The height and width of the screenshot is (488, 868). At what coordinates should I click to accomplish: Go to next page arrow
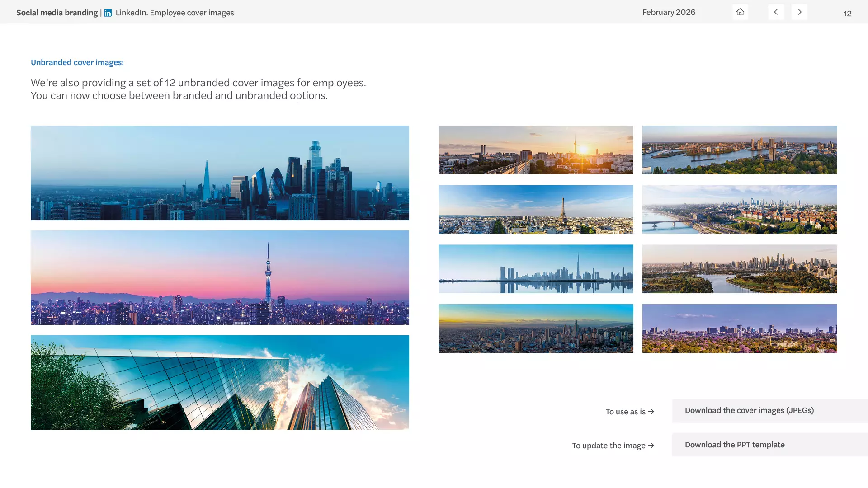tap(799, 12)
